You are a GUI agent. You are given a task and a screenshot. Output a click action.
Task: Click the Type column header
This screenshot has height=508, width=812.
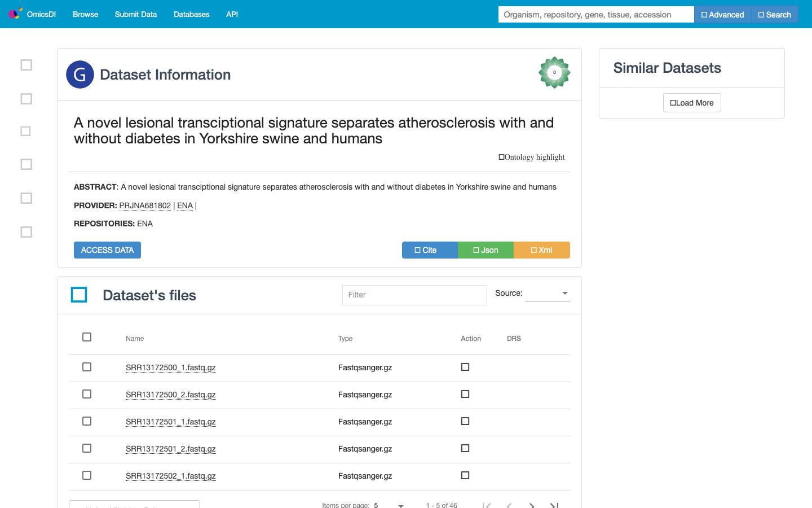point(345,339)
